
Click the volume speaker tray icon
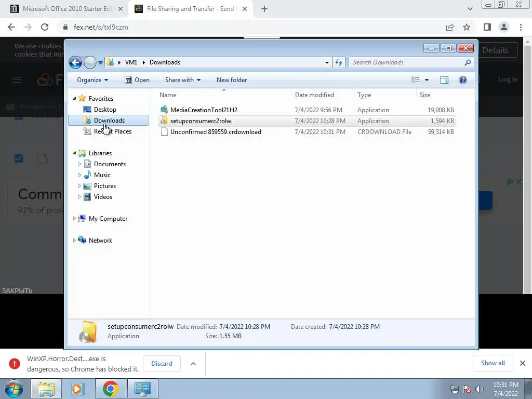[480, 389]
